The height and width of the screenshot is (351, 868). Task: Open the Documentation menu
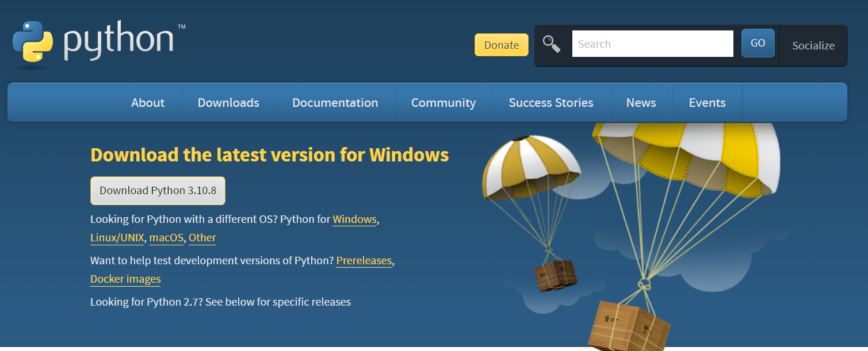click(x=335, y=103)
